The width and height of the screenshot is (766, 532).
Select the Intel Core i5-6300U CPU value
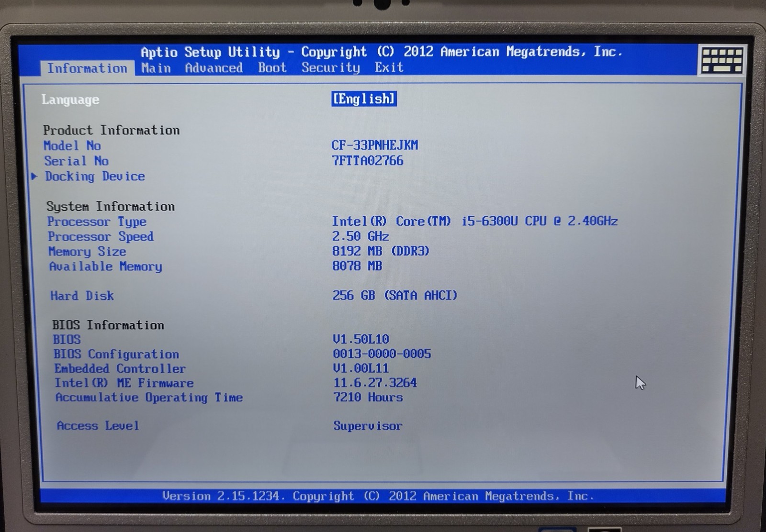[475, 221]
